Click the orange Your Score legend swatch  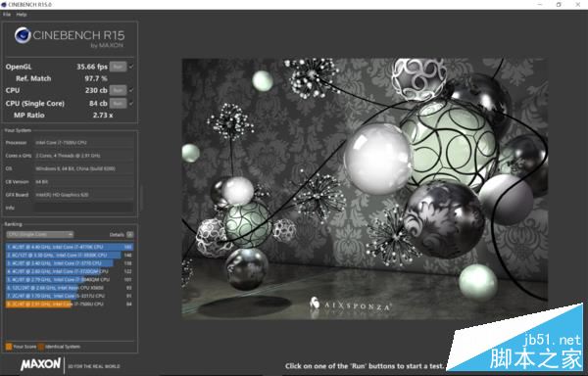9,347
